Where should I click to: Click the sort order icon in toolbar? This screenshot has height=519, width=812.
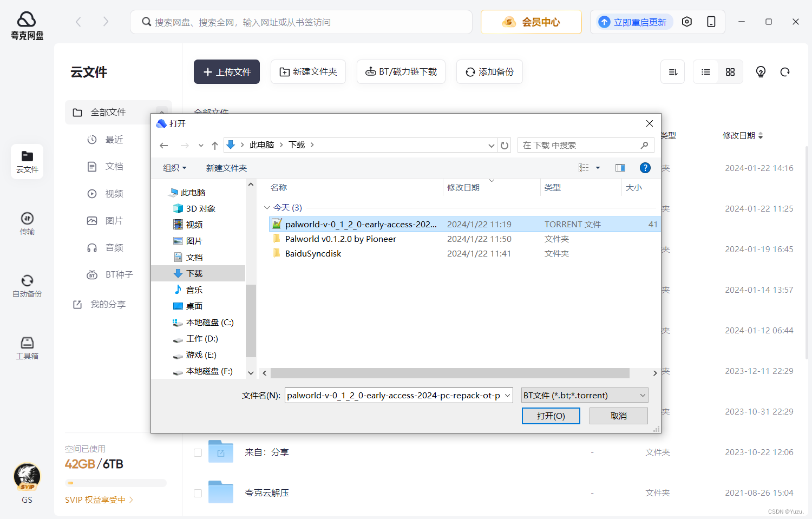point(672,71)
